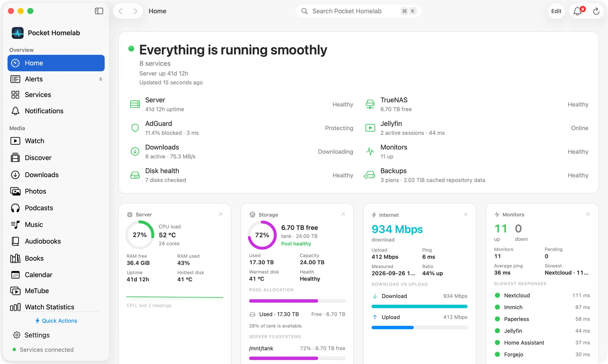This screenshot has height=364, width=608.
Task: Open the Watch media section
Action: (56, 141)
